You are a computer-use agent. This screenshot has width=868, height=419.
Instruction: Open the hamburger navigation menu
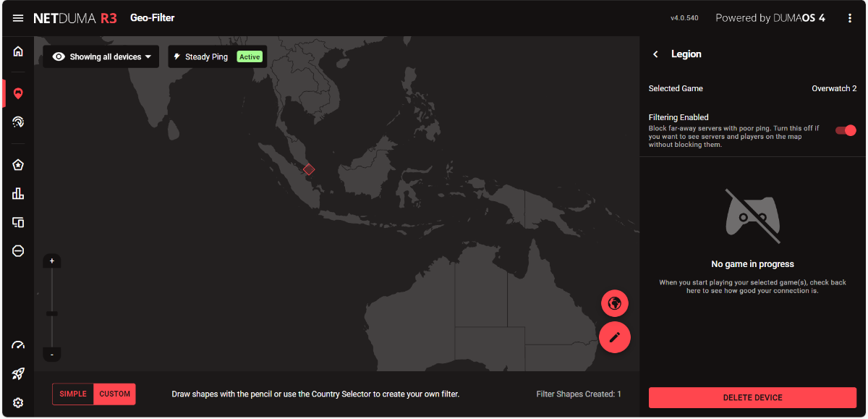pos(18,18)
